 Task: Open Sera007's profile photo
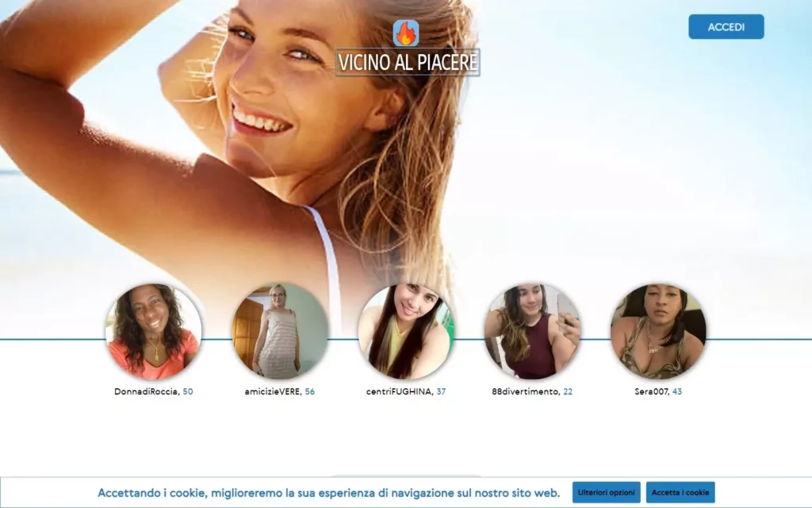[658, 333]
